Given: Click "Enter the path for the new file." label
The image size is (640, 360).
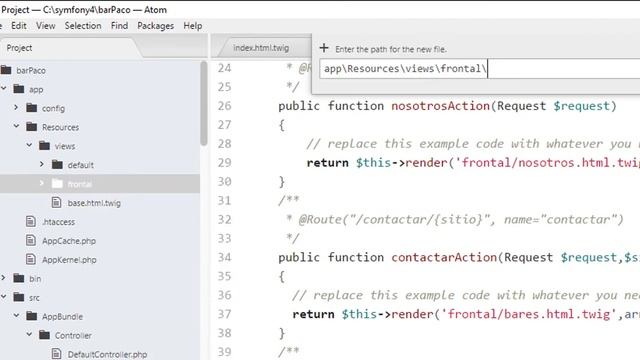Looking at the screenshot, I should (391, 49).
